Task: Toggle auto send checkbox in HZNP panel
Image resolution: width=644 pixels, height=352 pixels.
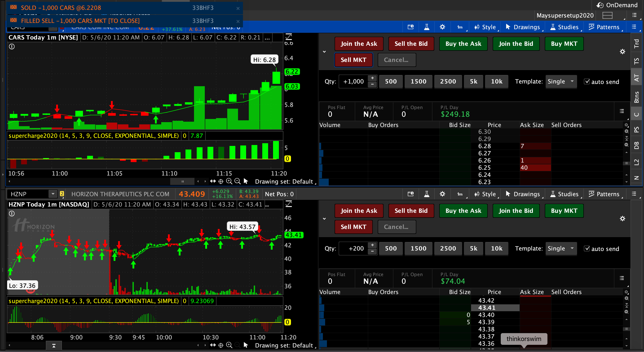Action: [587, 249]
